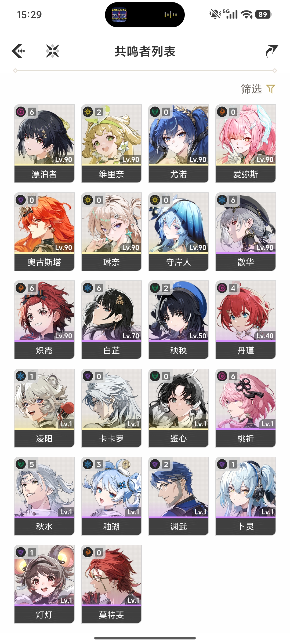Tap the Fusion element icon on 爱弥斯

tap(222, 112)
